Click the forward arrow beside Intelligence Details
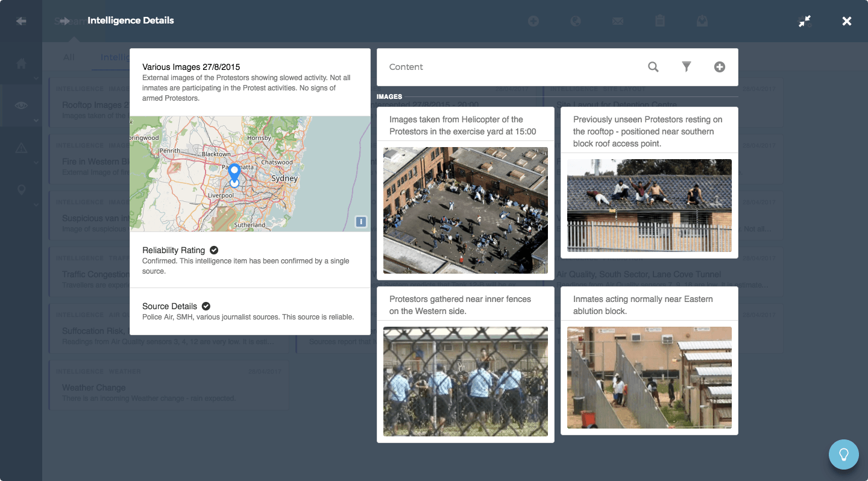 click(x=64, y=21)
